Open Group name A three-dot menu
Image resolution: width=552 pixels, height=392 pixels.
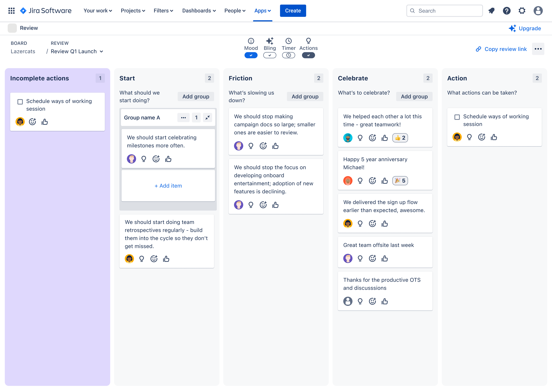183,118
